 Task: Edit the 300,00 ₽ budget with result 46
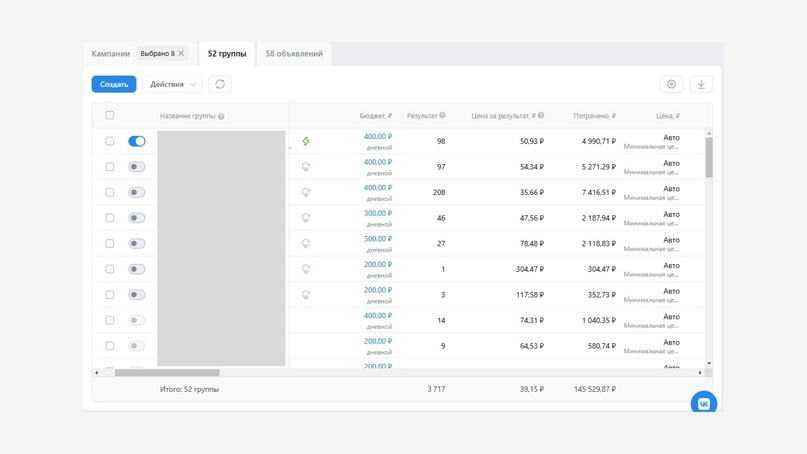(377, 213)
